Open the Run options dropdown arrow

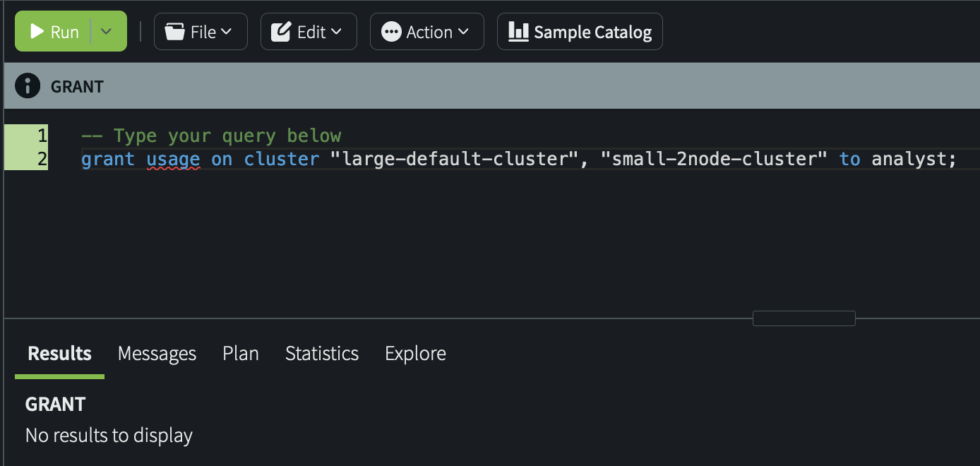pyautogui.click(x=107, y=32)
